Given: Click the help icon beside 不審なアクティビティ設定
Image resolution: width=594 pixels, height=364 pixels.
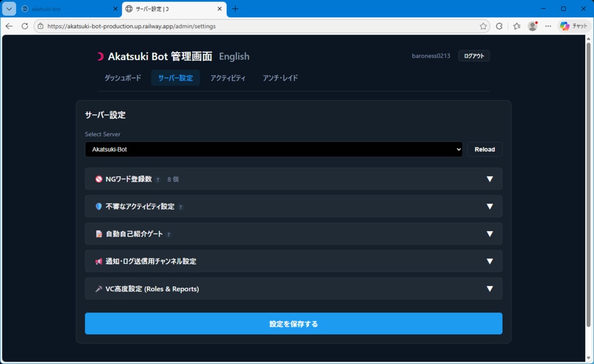Looking at the screenshot, I should pyautogui.click(x=180, y=206).
